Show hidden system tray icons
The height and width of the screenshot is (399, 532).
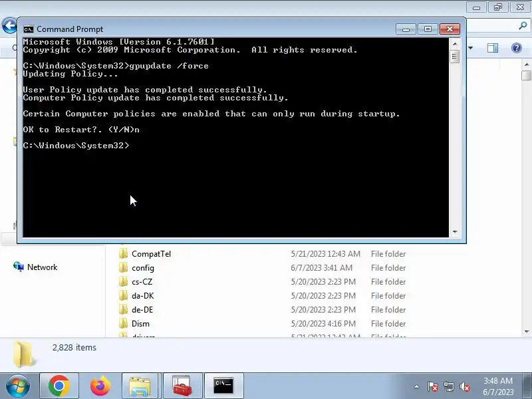(x=417, y=386)
